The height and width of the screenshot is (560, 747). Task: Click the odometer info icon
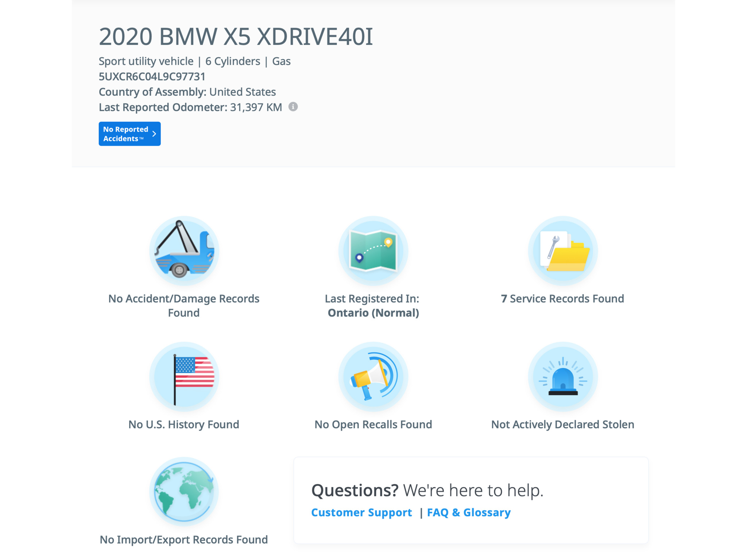pyautogui.click(x=293, y=107)
